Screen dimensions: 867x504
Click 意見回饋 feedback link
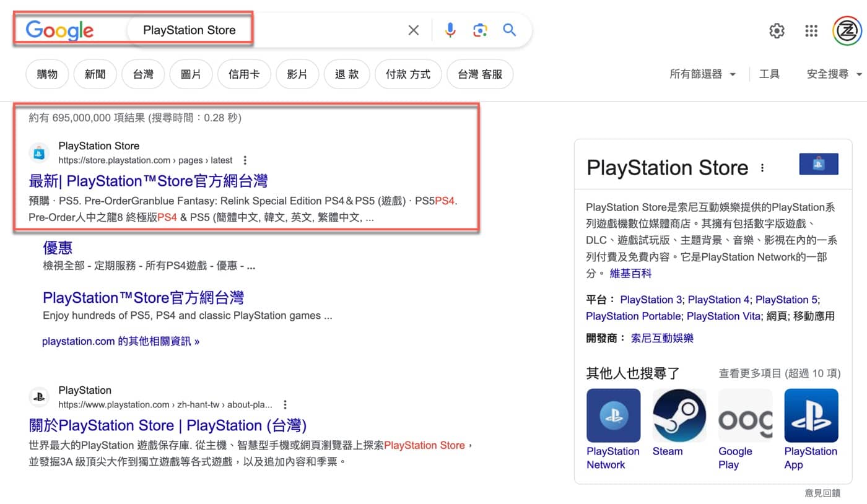click(x=822, y=493)
